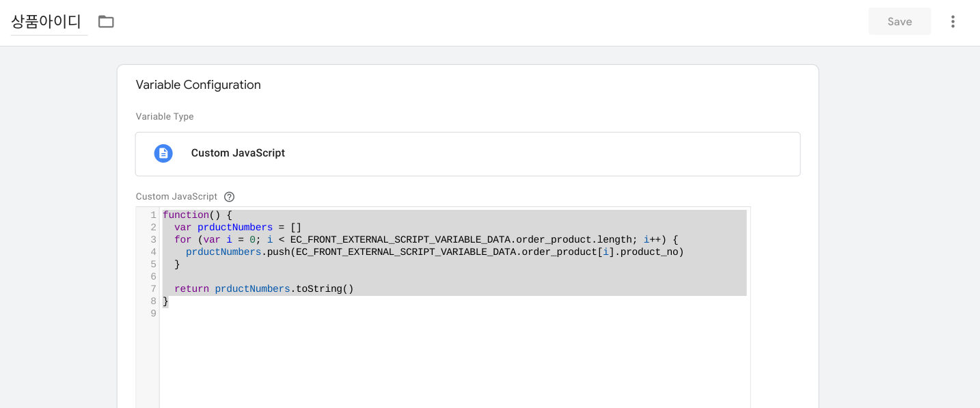Click the var prductNumbers = [] line
The width and height of the screenshot is (980, 408).
point(238,228)
